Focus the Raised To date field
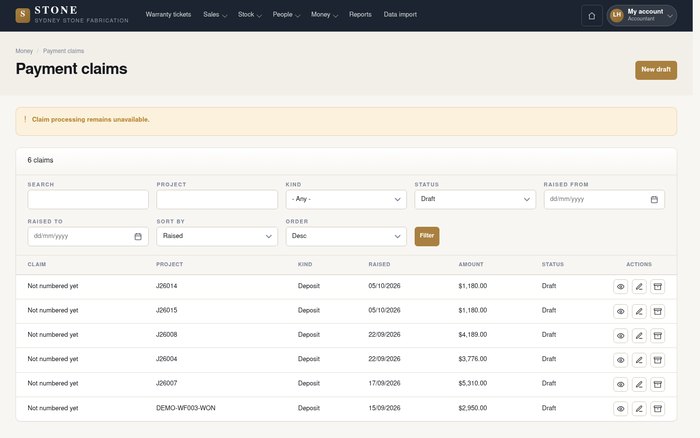The width and height of the screenshot is (700, 438). click(88, 237)
